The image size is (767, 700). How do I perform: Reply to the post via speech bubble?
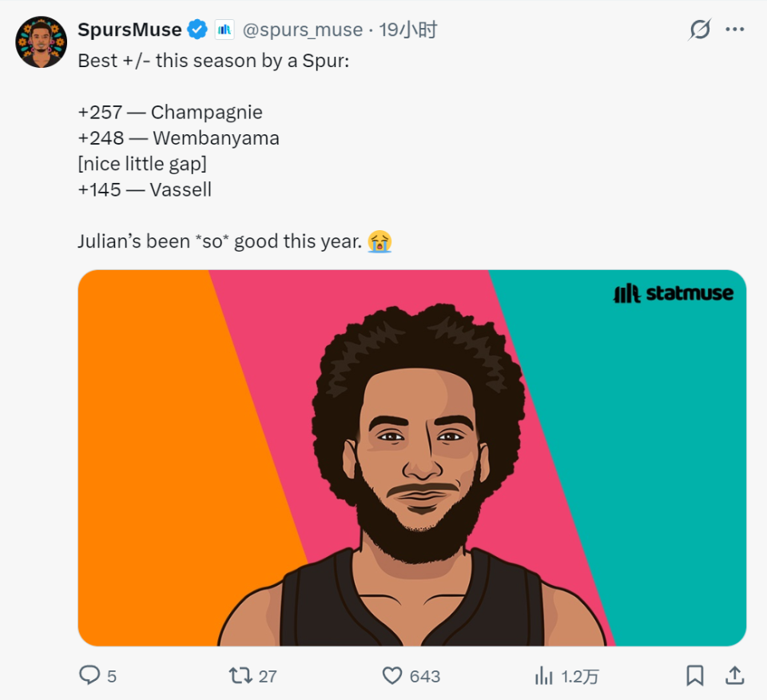point(89,676)
